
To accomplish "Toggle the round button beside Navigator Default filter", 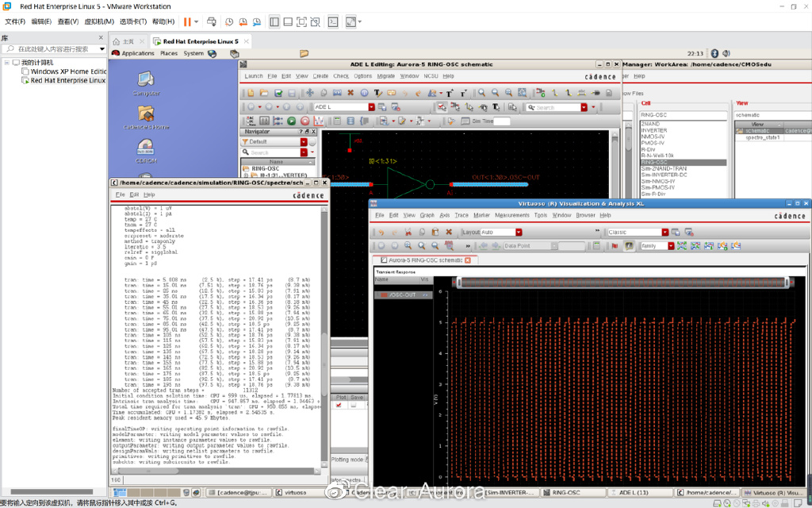I will [x=312, y=142].
